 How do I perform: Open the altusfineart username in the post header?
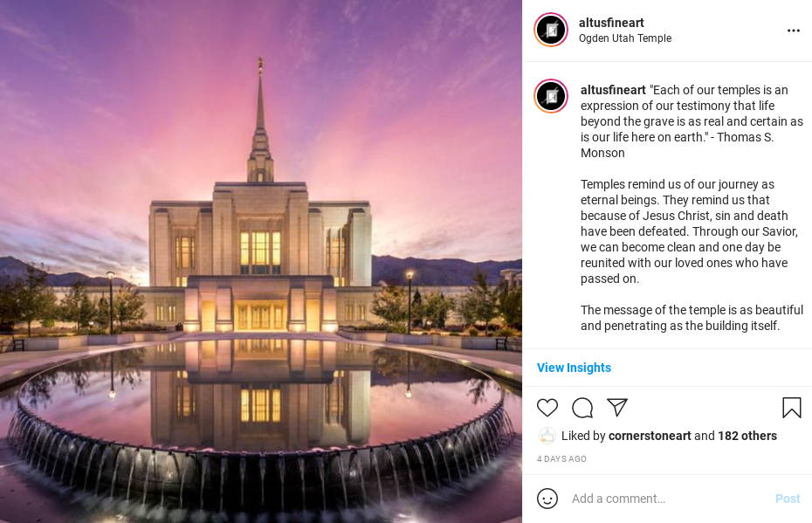(x=611, y=23)
